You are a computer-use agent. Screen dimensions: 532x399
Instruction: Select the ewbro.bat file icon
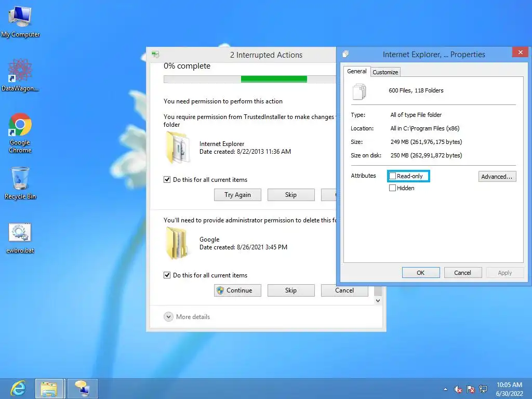coord(20,238)
